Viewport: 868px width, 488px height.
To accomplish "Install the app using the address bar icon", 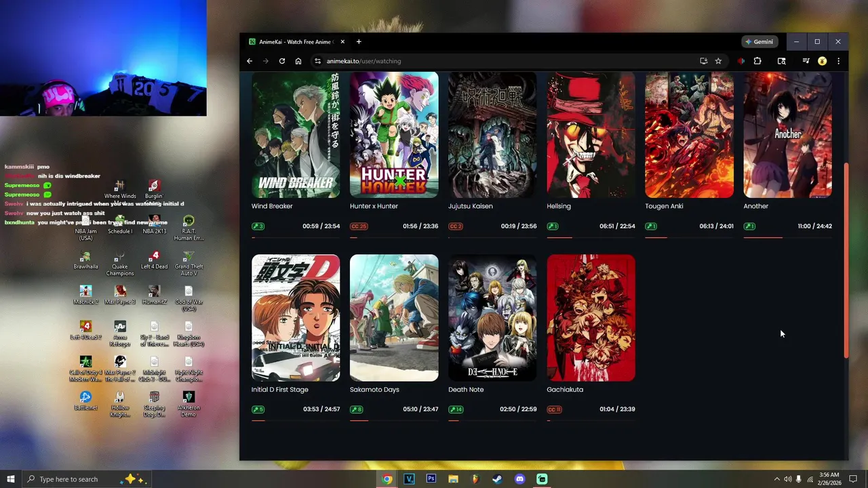I will click(704, 61).
